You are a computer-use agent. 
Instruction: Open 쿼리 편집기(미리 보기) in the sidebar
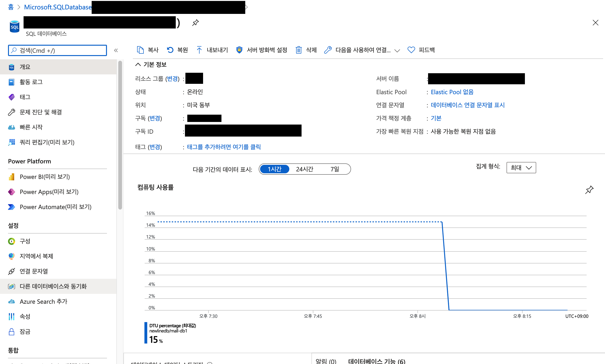(x=47, y=142)
